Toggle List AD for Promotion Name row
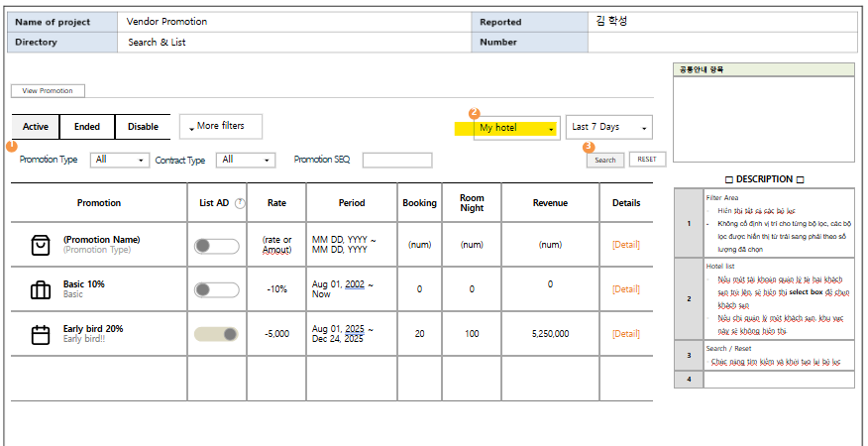 coord(217,246)
